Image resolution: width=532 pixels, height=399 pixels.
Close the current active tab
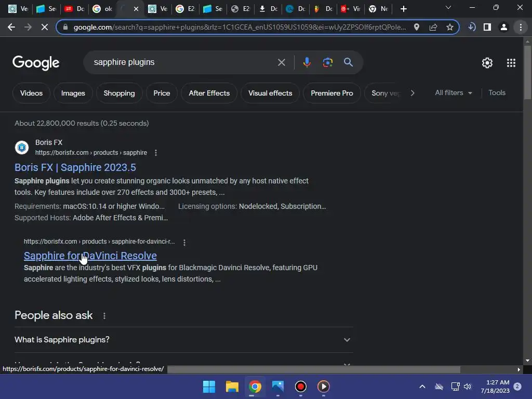coord(136,9)
